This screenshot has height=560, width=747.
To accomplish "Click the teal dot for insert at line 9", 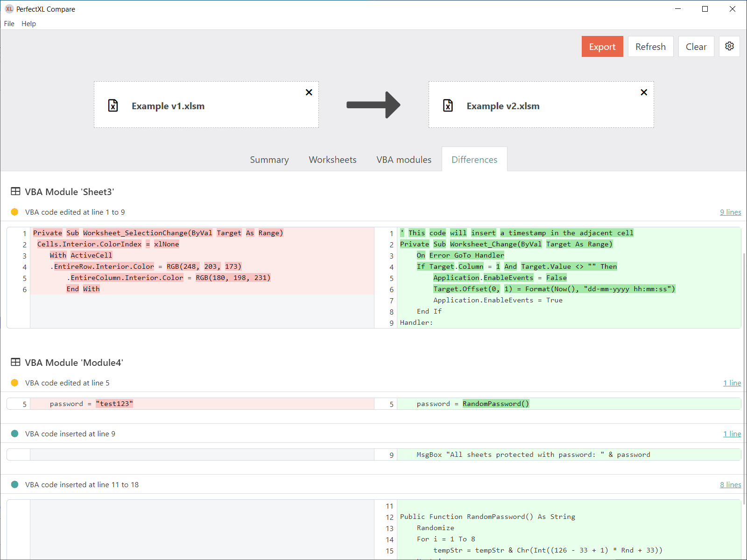I will tap(14, 434).
